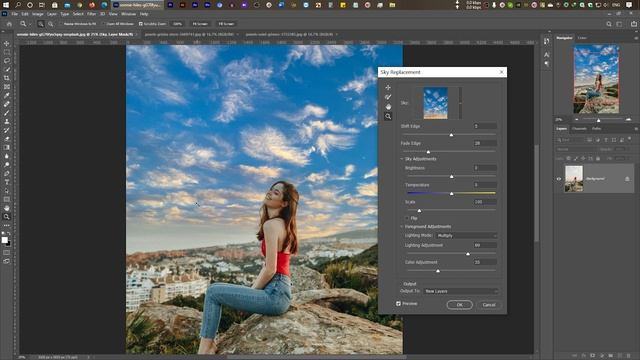The width and height of the screenshot is (640, 360).
Task: Select the Zoom tool in Sky Replacement dialog
Action: (x=388, y=116)
